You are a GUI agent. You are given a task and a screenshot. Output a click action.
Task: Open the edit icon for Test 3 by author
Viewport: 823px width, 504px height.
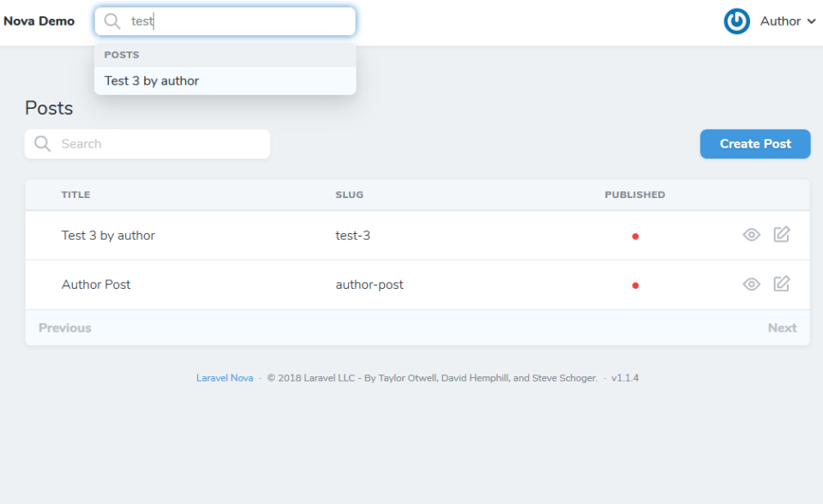click(x=781, y=234)
